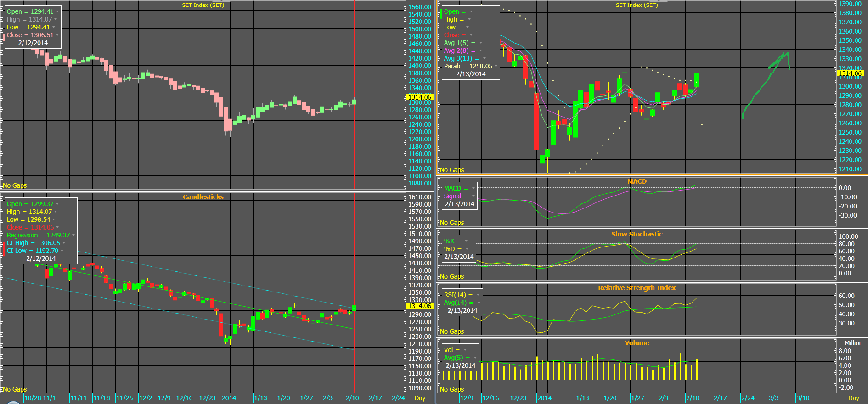This screenshot has height=404, width=868.
Task: Click No Gaps in the MACD panel
Action: 452,223
